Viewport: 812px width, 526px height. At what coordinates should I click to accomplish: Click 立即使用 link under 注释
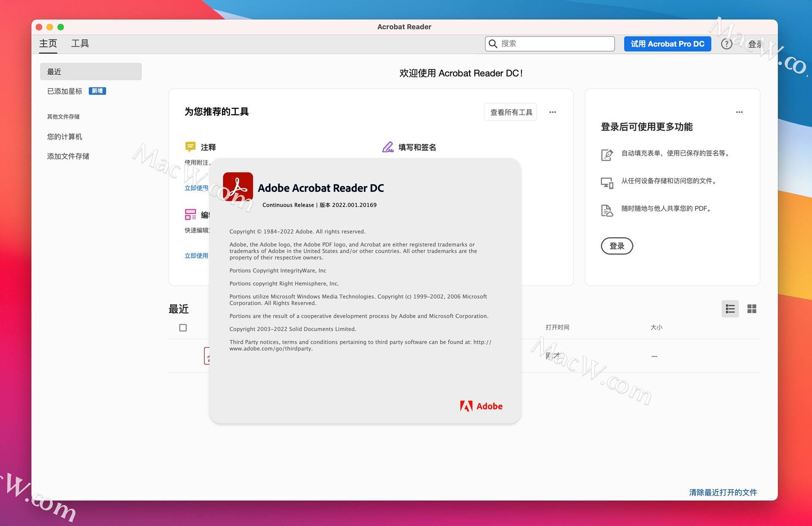coord(196,188)
